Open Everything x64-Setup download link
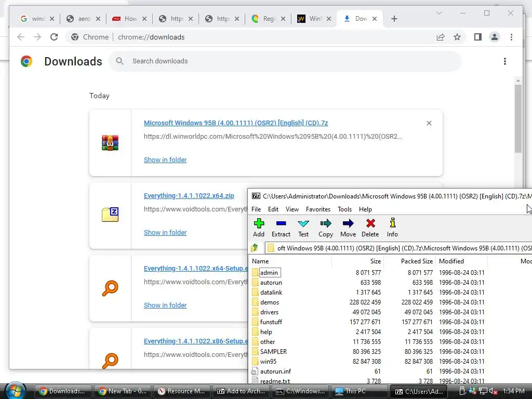The image size is (532, 399). click(196, 269)
